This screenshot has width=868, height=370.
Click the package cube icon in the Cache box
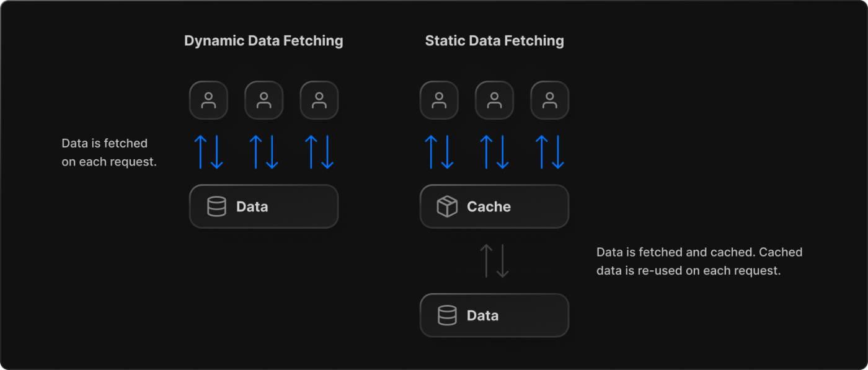pyautogui.click(x=447, y=206)
